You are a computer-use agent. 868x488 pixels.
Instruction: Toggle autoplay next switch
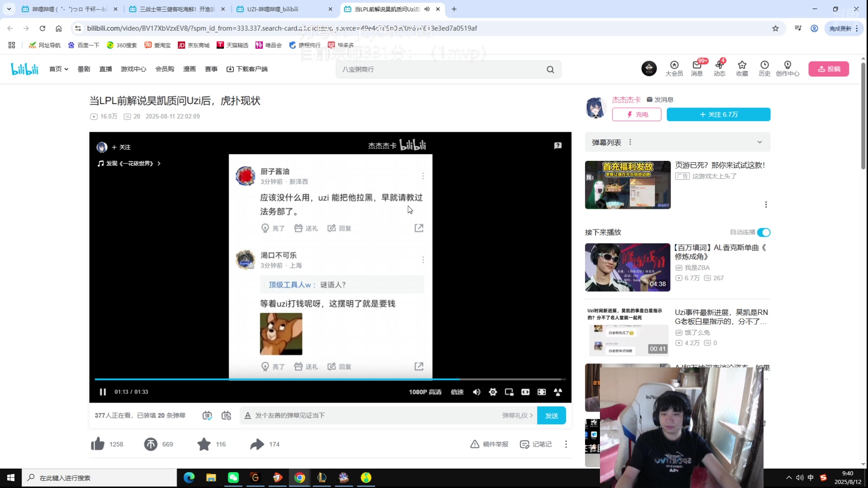coord(764,232)
